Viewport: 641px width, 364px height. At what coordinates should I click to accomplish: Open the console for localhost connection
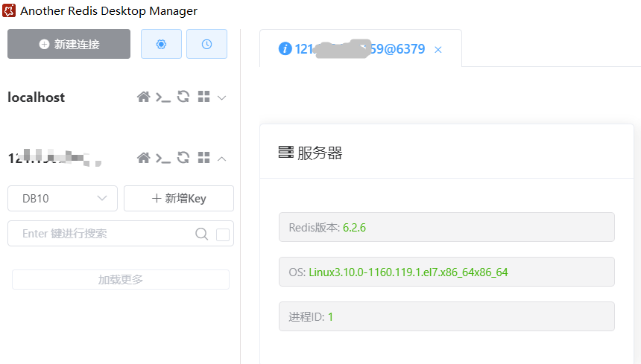[163, 98]
